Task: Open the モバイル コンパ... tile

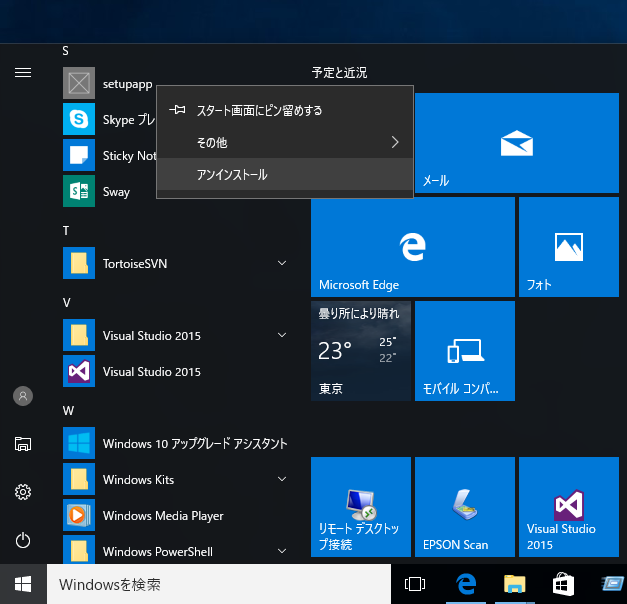Action: pyautogui.click(x=465, y=351)
